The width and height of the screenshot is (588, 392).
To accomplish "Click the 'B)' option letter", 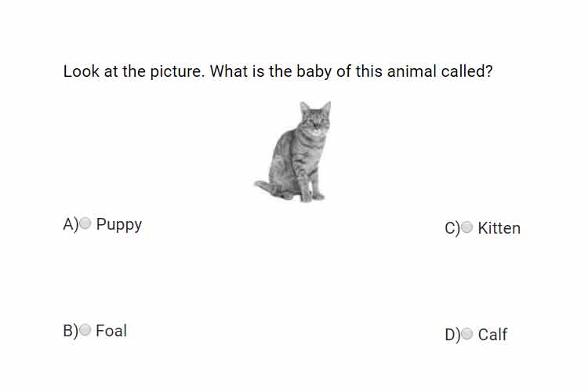I will click(71, 331).
